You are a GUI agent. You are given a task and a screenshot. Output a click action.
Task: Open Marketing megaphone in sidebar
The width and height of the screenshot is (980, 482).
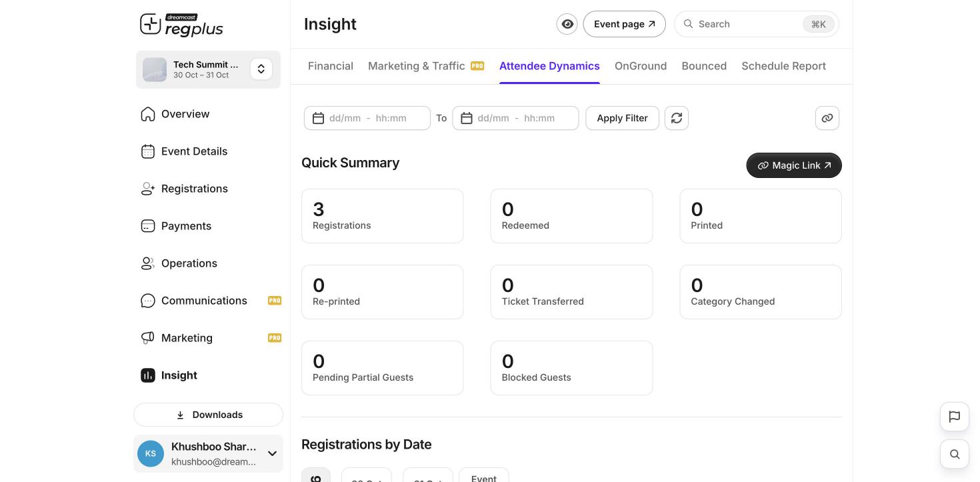[148, 338]
